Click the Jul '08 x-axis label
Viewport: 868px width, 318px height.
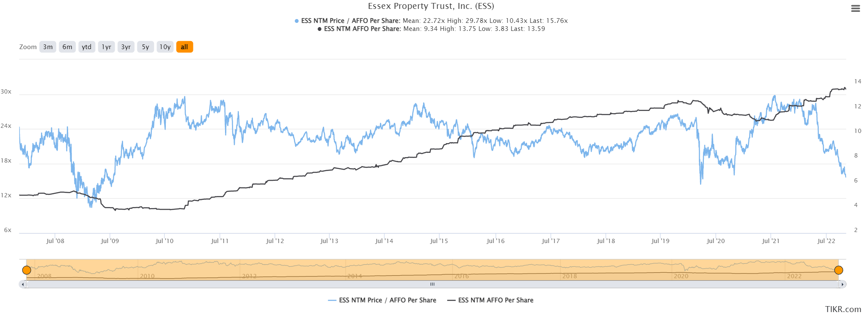click(55, 241)
